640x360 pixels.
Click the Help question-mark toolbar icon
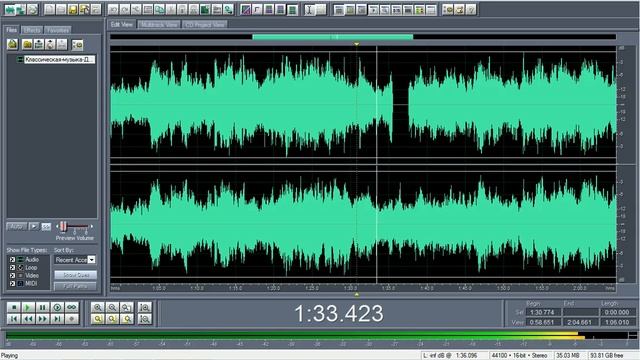471,9
